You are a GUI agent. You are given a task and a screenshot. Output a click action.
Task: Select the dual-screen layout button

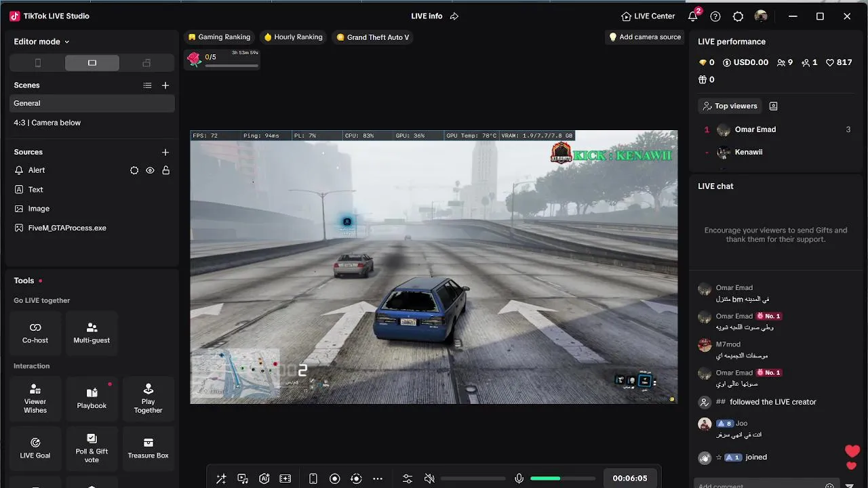click(x=146, y=63)
